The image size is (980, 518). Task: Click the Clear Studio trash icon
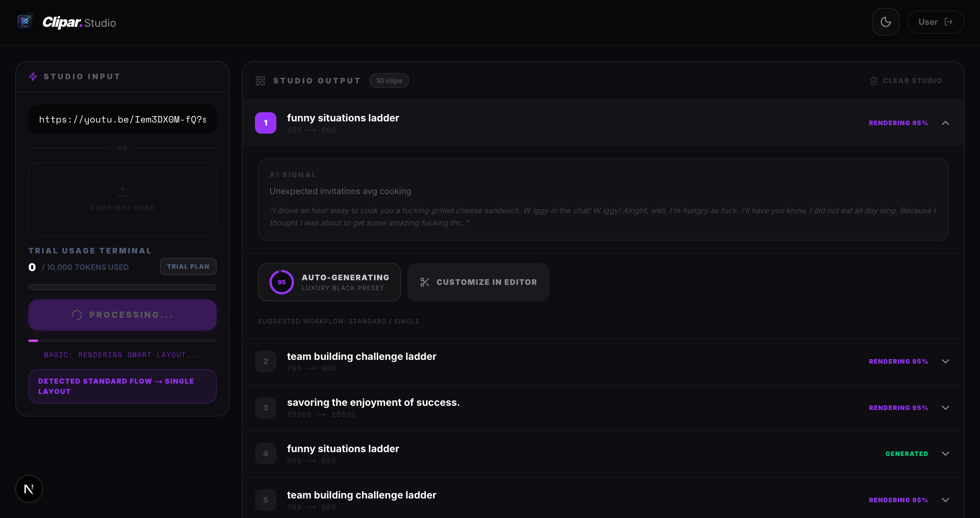pos(873,81)
